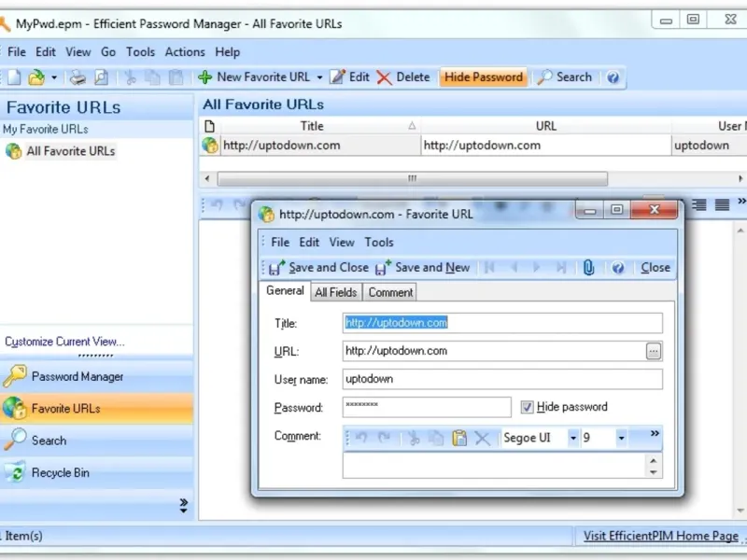Click Redo icon in comment toolbar
The width and height of the screenshot is (747, 560).
[x=385, y=438]
